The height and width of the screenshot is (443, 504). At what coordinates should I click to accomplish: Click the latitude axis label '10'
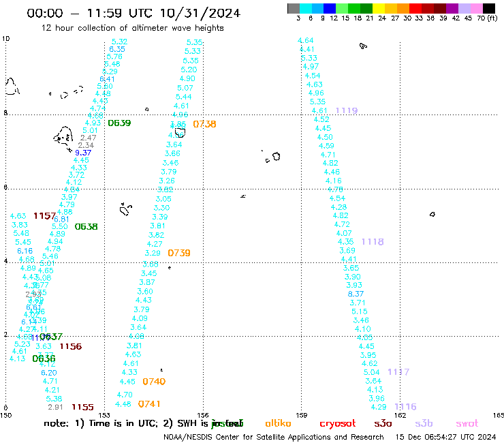[5, 39]
